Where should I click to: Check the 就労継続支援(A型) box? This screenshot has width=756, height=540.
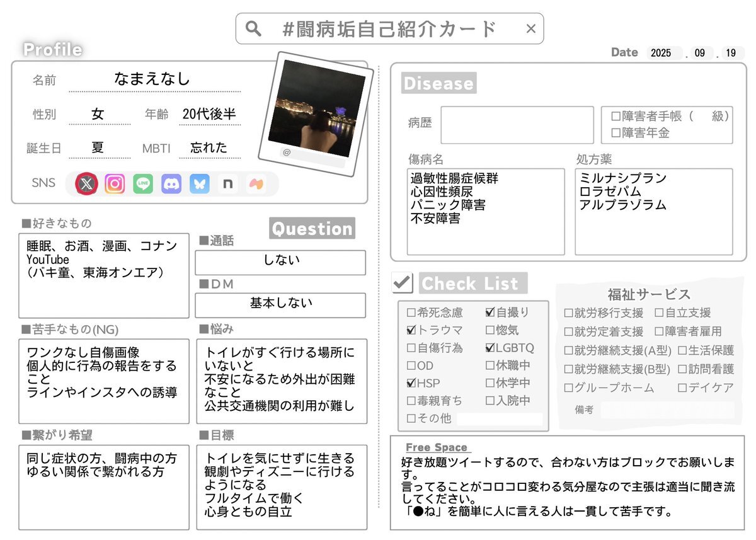click(568, 351)
